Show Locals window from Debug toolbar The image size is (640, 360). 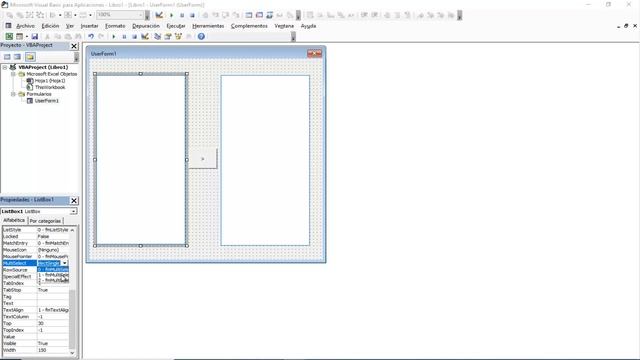(x=249, y=15)
